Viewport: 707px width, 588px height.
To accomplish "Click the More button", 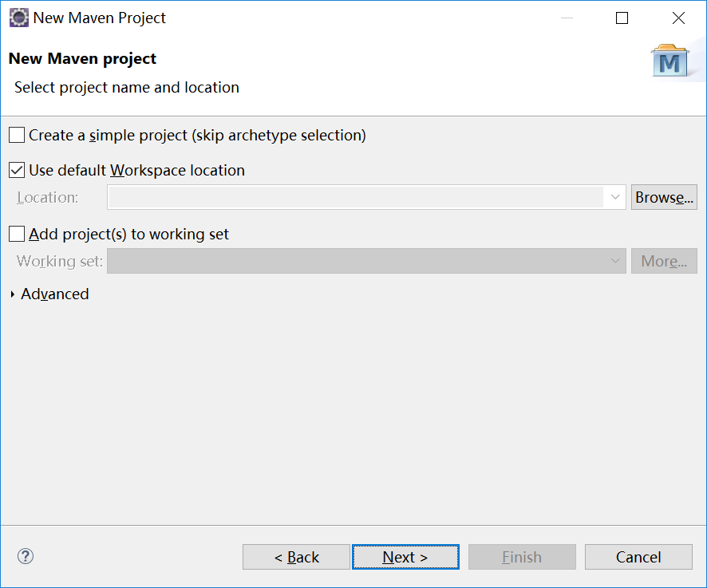I will [664, 261].
